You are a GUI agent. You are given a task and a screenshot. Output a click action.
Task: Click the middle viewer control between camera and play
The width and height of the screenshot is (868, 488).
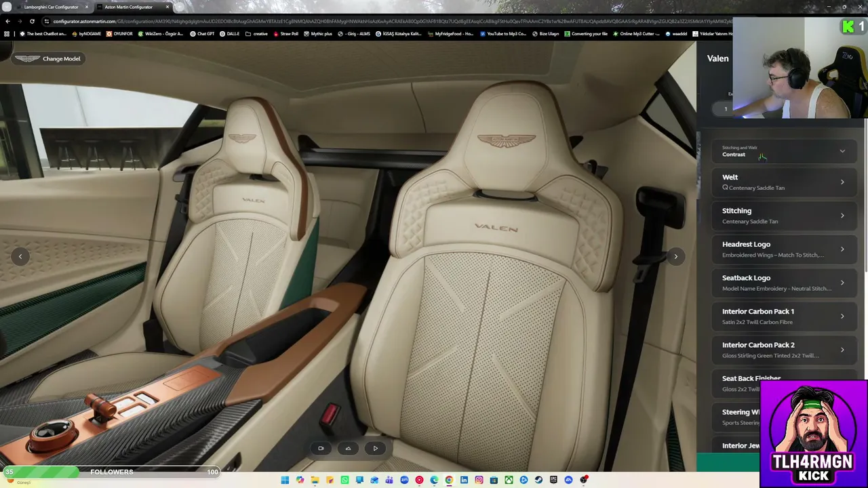click(348, 448)
